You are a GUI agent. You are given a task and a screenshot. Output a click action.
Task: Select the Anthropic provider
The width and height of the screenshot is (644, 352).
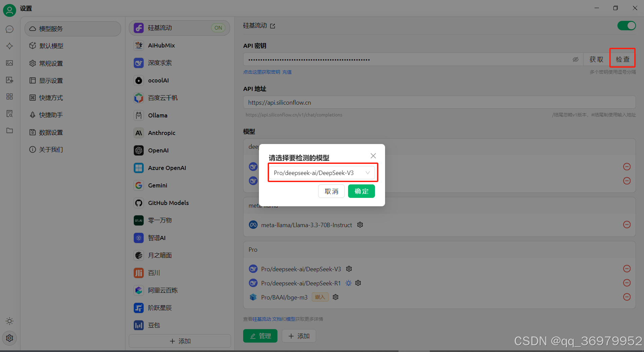180,133
